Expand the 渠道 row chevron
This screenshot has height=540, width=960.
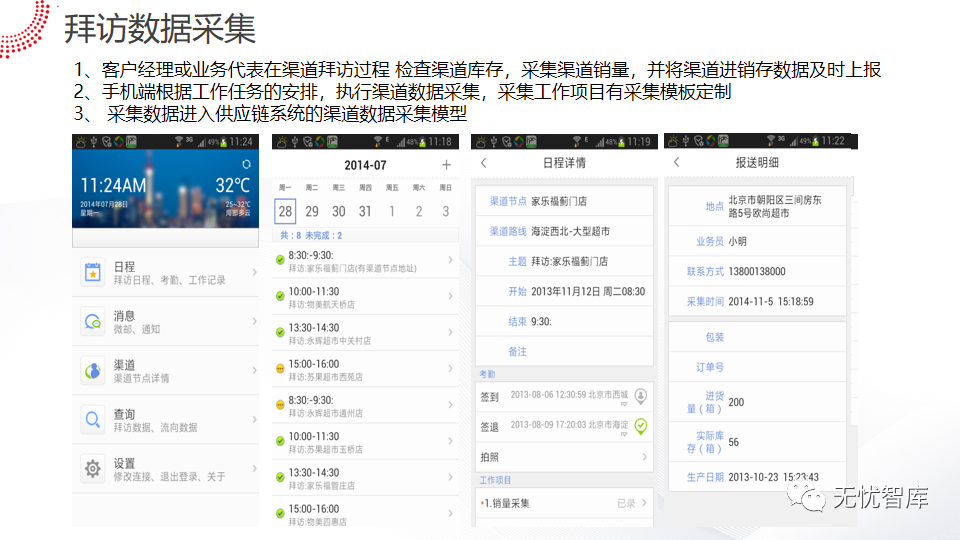254,370
